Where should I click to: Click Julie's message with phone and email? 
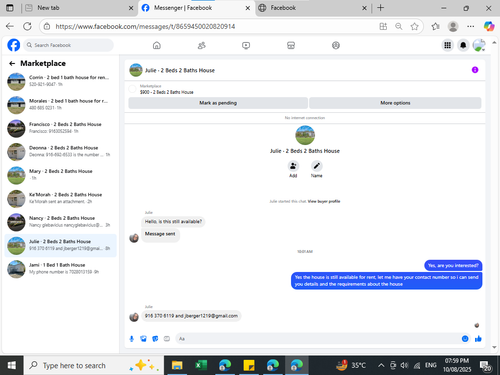pyautogui.click(x=191, y=316)
